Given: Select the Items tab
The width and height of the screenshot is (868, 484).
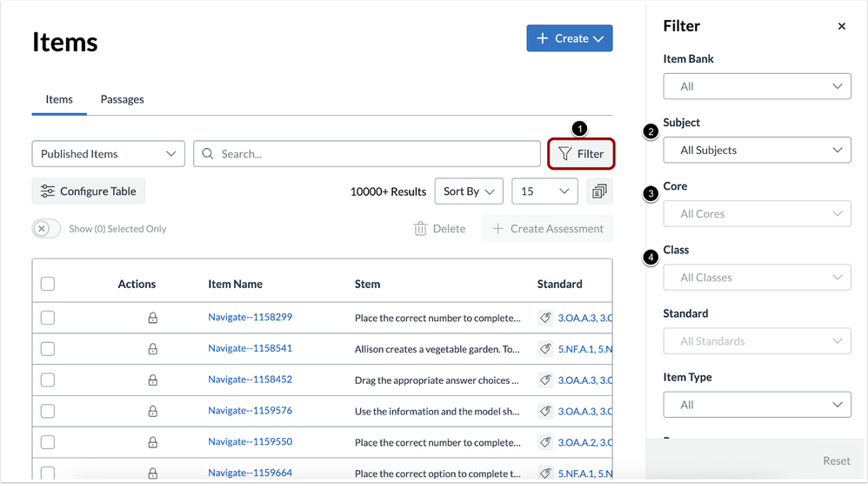Looking at the screenshot, I should 59,99.
